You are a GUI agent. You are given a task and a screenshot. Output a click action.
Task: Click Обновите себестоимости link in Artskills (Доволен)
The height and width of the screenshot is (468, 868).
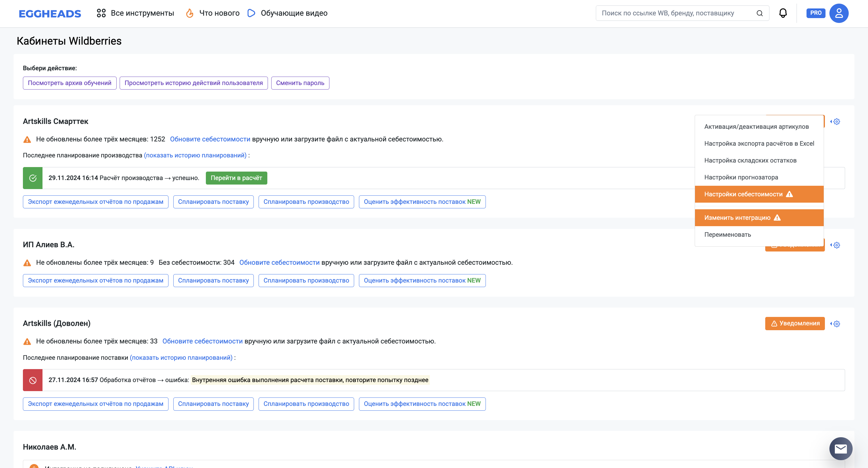(x=203, y=342)
